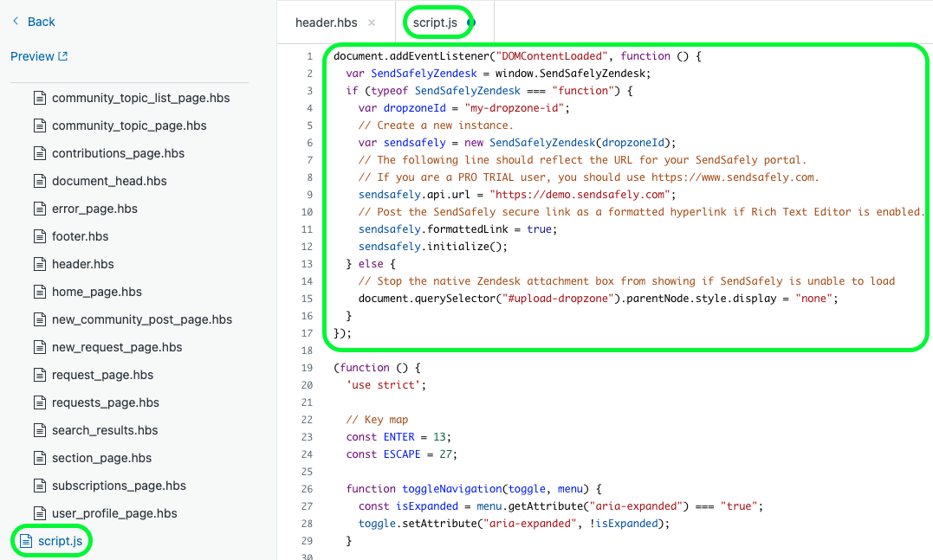Click "#upload-dropzone" selector on line 15
The height and width of the screenshot is (560, 933).
[x=558, y=299]
